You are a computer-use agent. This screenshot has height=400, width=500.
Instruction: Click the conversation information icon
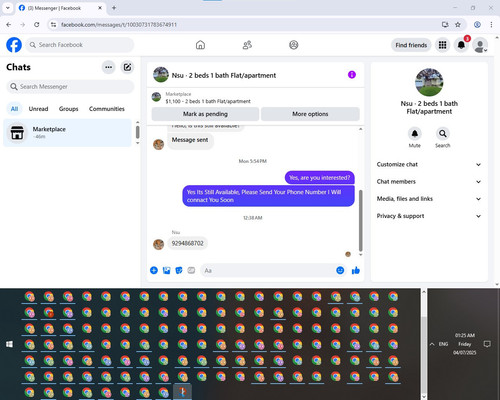[352, 75]
